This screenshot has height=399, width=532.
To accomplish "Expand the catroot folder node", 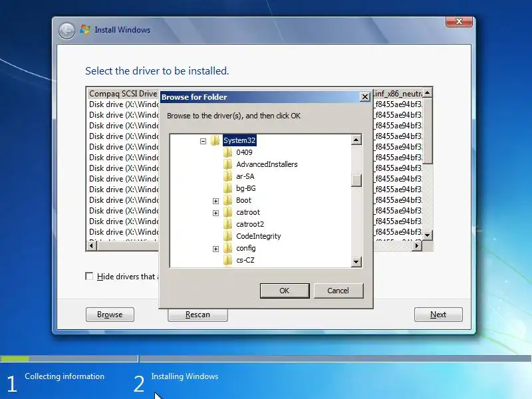I will 215,213.
